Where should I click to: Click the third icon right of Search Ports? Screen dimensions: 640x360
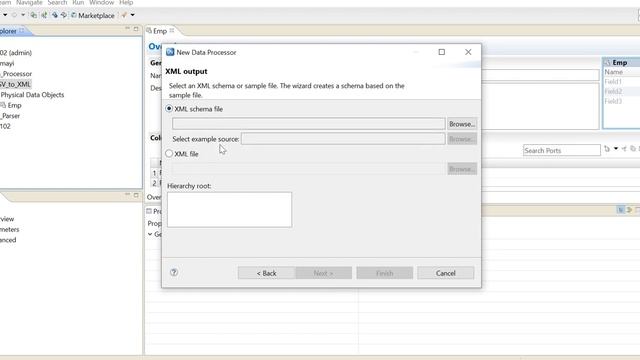coord(624,149)
